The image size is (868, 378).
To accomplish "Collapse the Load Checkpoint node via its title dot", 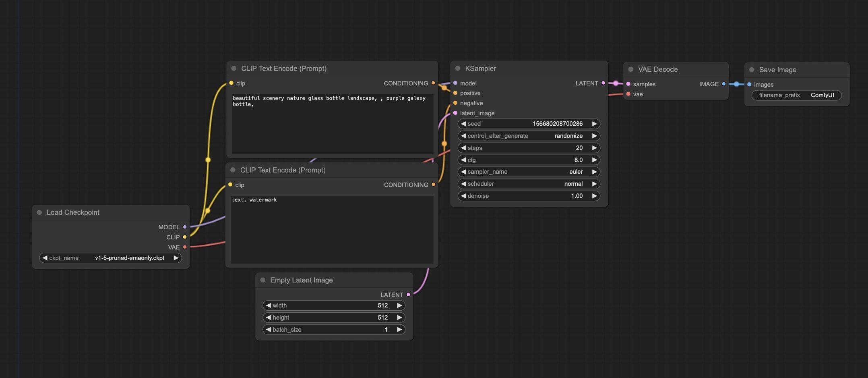I will [39, 212].
